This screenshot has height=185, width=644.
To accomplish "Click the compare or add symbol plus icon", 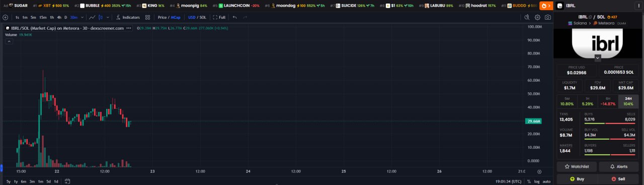I will pyautogui.click(x=5, y=17).
